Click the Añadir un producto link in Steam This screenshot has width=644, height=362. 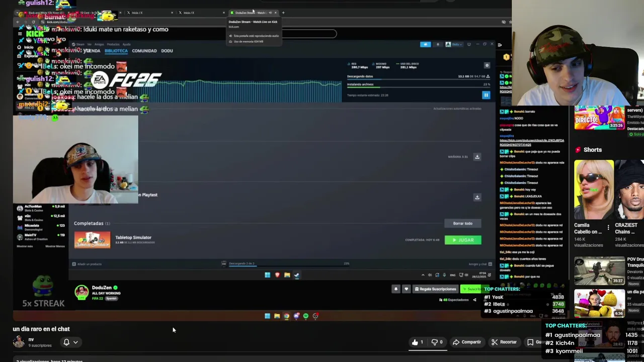coord(87,264)
